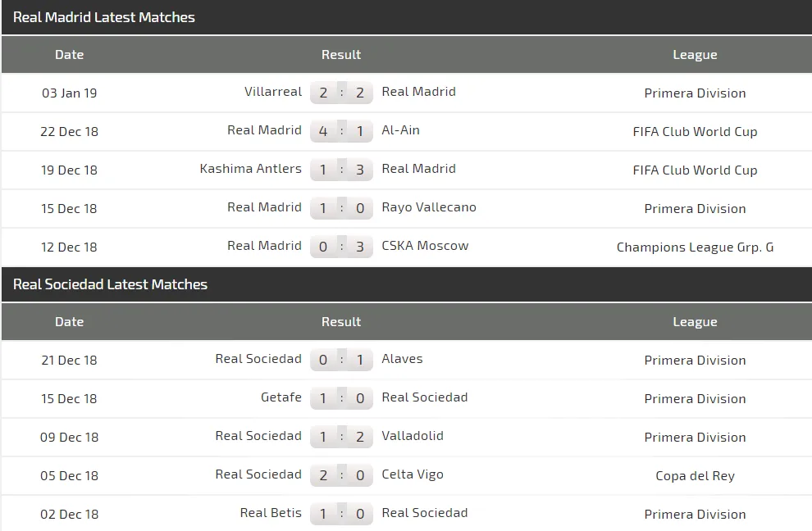Viewport: 812px width, 531px height.
Task: Open the Al-Ain team link
Action: (x=400, y=130)
